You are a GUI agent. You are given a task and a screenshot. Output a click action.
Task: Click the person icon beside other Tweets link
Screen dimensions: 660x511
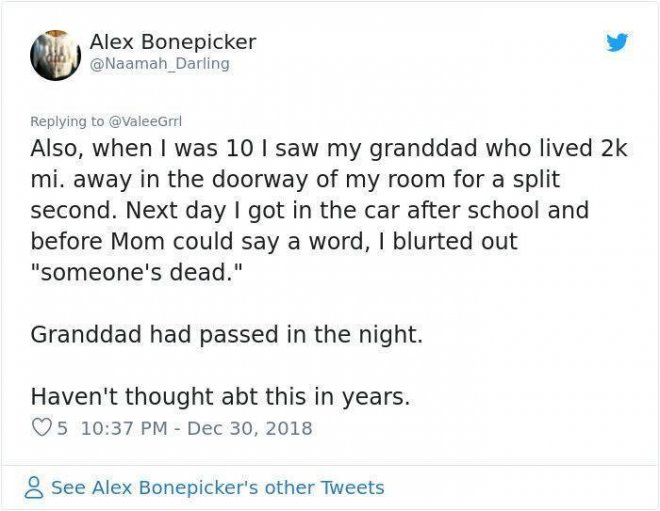35,488
